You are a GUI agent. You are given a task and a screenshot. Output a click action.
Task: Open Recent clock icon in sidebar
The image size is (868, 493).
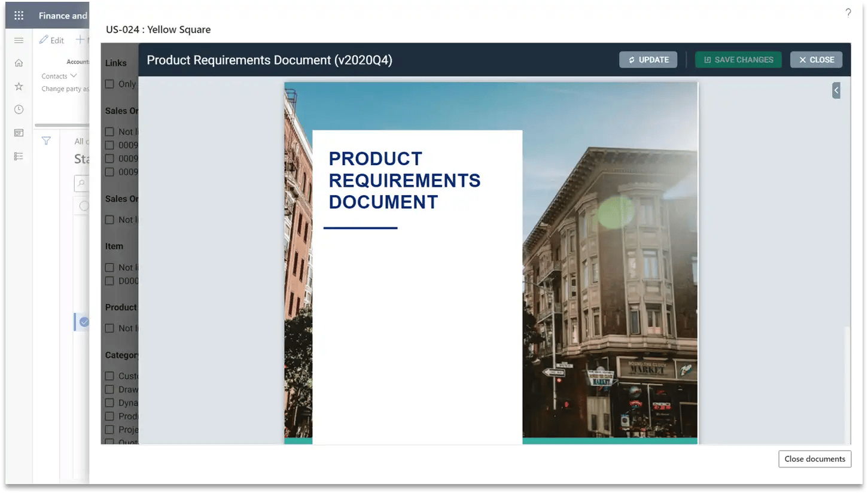19,109
